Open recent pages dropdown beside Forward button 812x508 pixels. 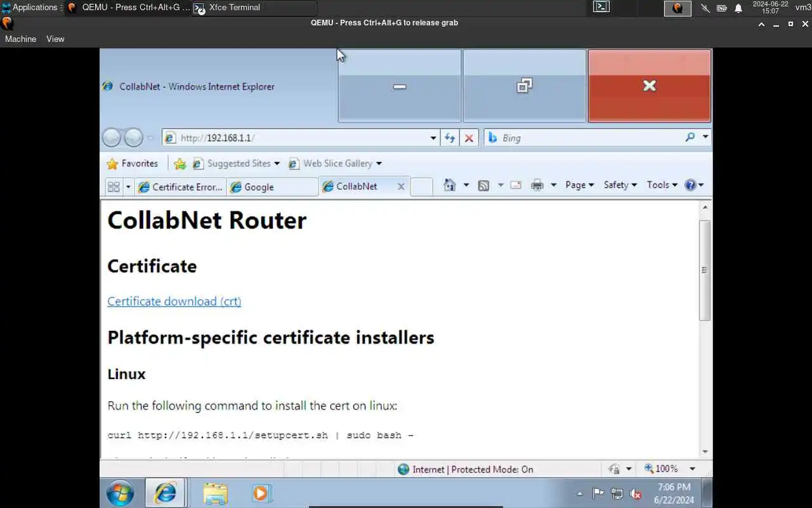[150, 138]
